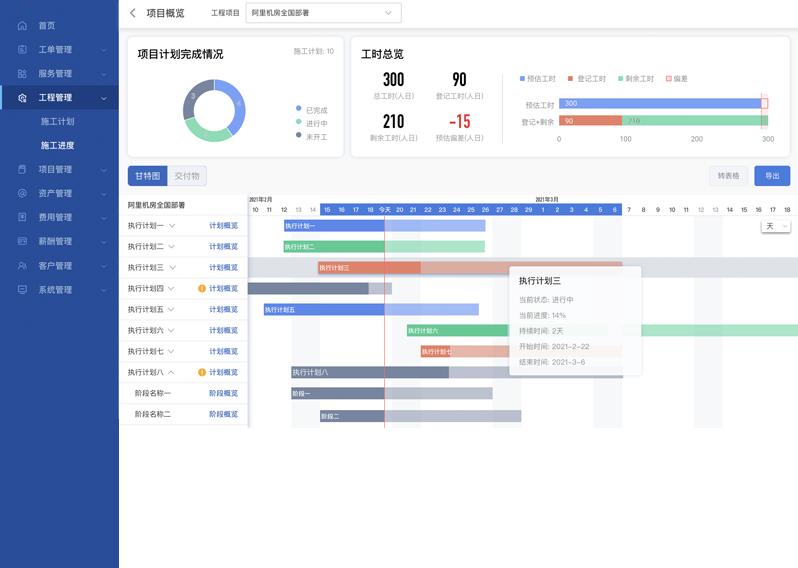Click the 资产管理 sidebar icon
The image size is (798, 568).
point(22,193)
